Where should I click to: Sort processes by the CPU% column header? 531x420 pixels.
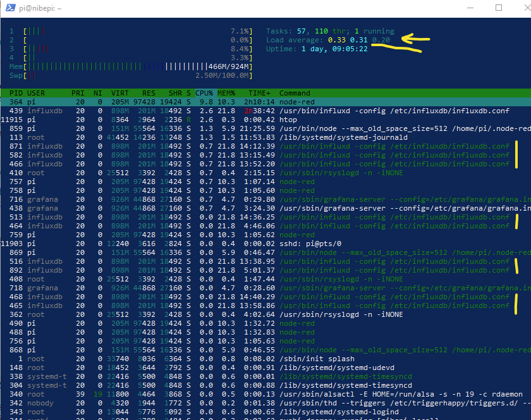pos(205,93)
